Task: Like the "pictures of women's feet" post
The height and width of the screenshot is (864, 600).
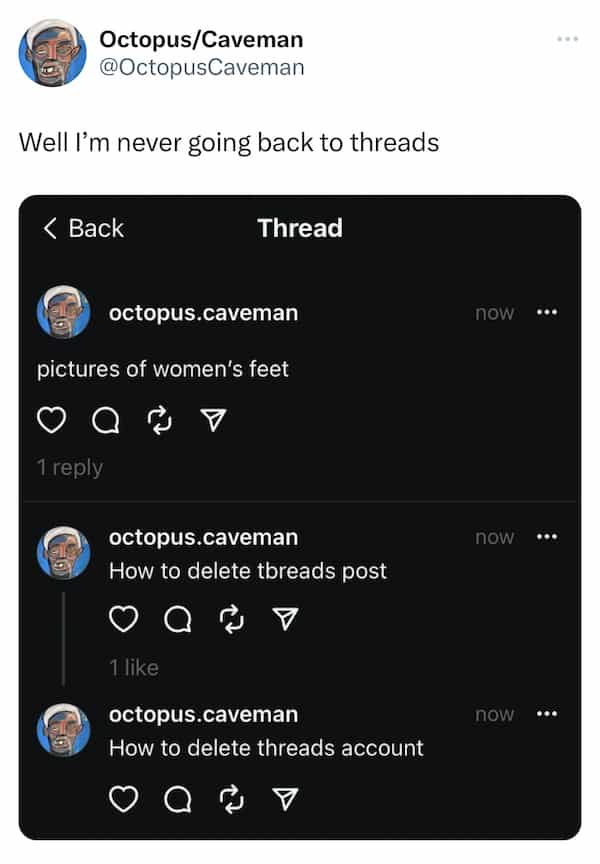Action: click(50, 423)
